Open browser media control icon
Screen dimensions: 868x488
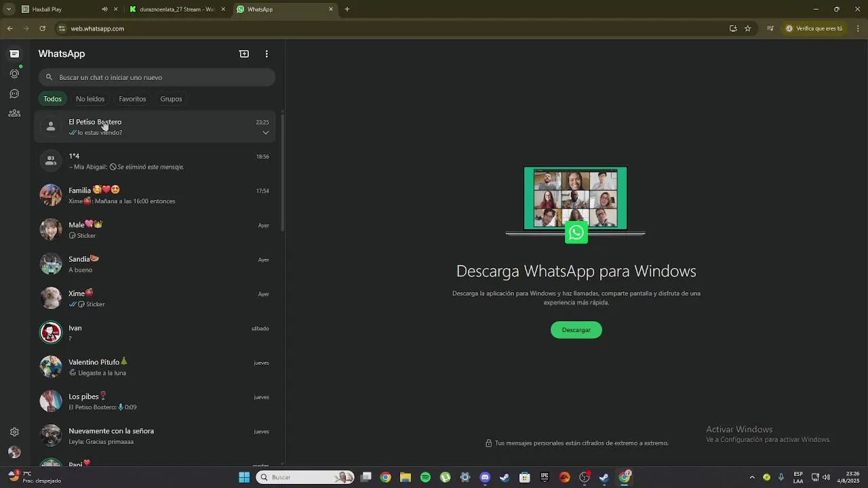click(x=770, y=28)
